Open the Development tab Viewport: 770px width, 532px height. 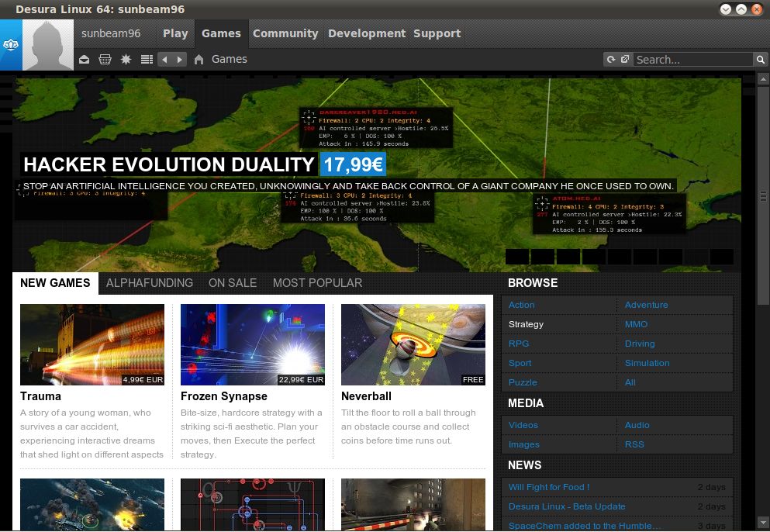[x=367, y=33]
